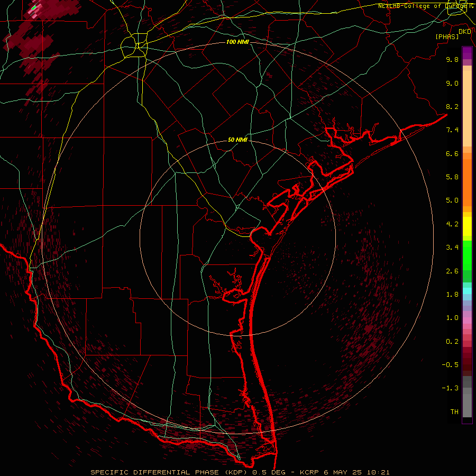Pick the cyan segment of the color bar
This screenshot has height=476, width=476.
[467, 291]
